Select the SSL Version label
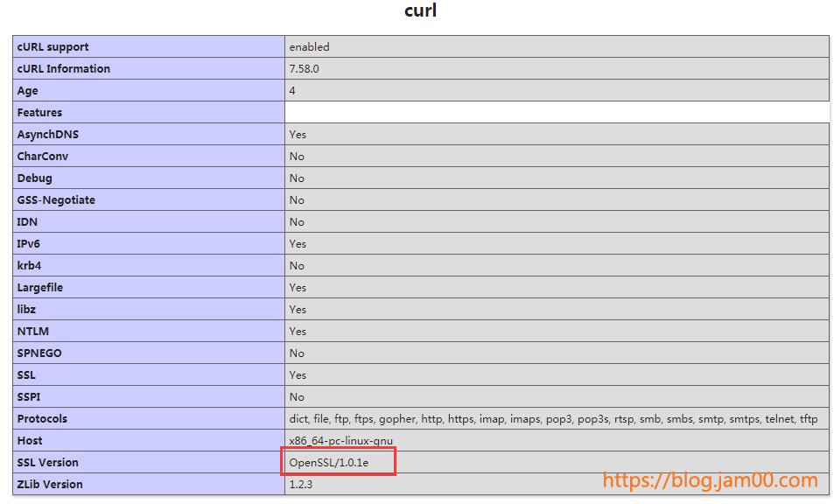The image size is (834, 504). point(46,462)
